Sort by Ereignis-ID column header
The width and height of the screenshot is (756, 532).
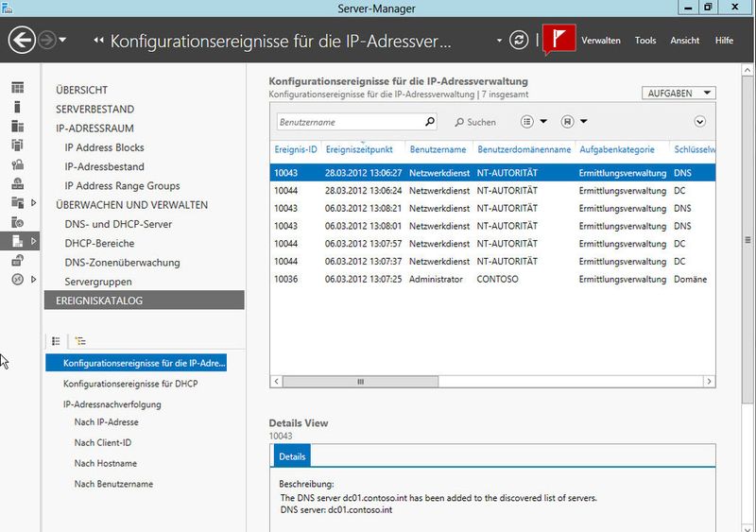(x=296, y=149)
